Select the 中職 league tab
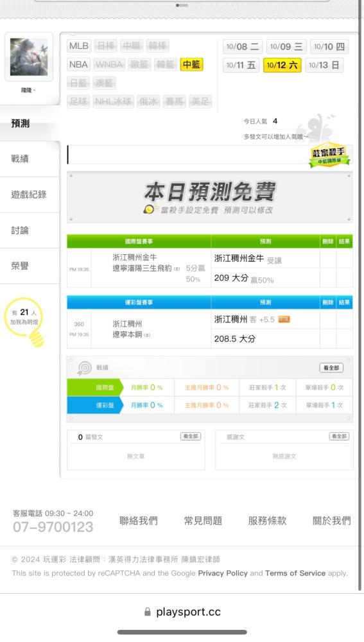364x642 pixels. tap(132, 46)
